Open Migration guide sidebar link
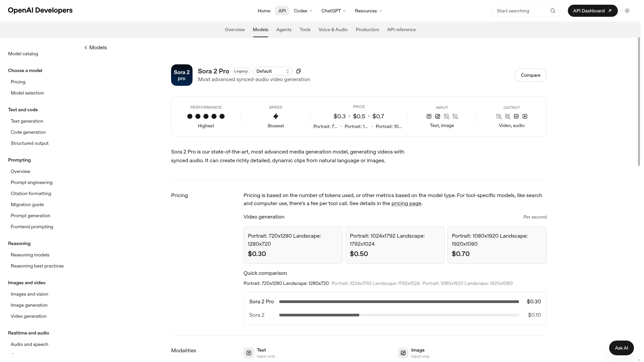Image resolution: width=644 pixels, height=362 pixels. pyautogui.click(x=27, y=204)
